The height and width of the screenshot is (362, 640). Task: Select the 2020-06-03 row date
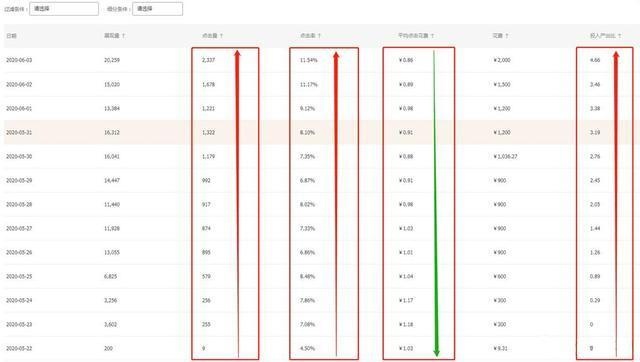pyautogui.click(x=19, y=60)
